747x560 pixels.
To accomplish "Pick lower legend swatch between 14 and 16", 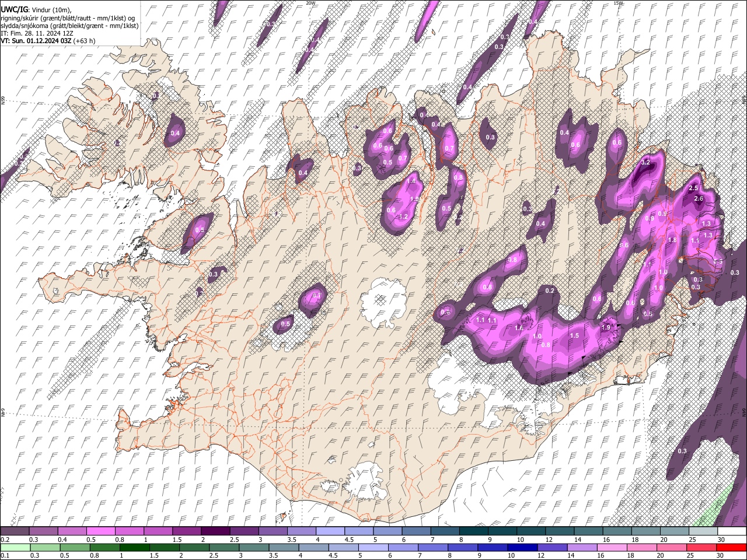I will tap(582, 547).
